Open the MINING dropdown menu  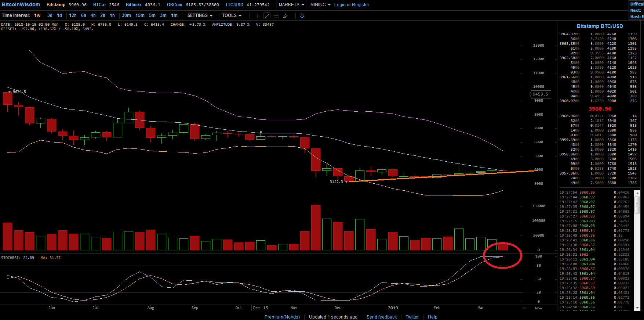[320, 5]
